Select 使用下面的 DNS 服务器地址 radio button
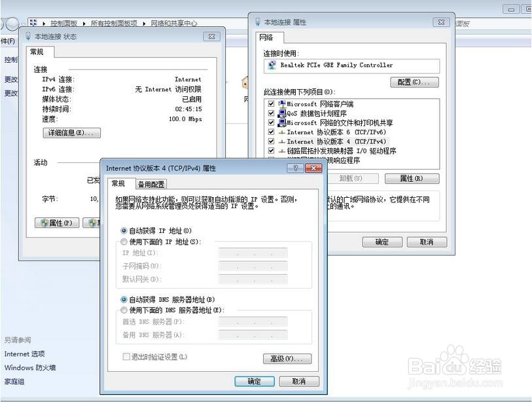Screen dimensions: 532x402 point(124,310)
